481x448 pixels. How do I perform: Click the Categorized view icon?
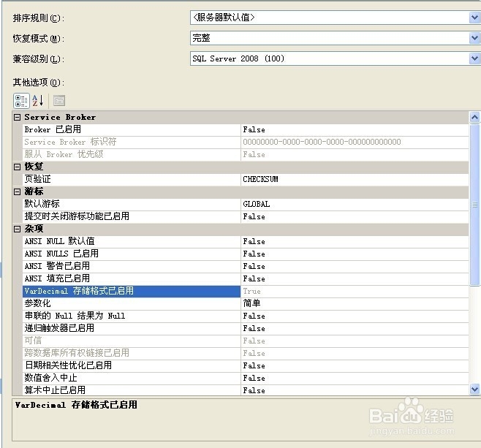click(21, 101)
